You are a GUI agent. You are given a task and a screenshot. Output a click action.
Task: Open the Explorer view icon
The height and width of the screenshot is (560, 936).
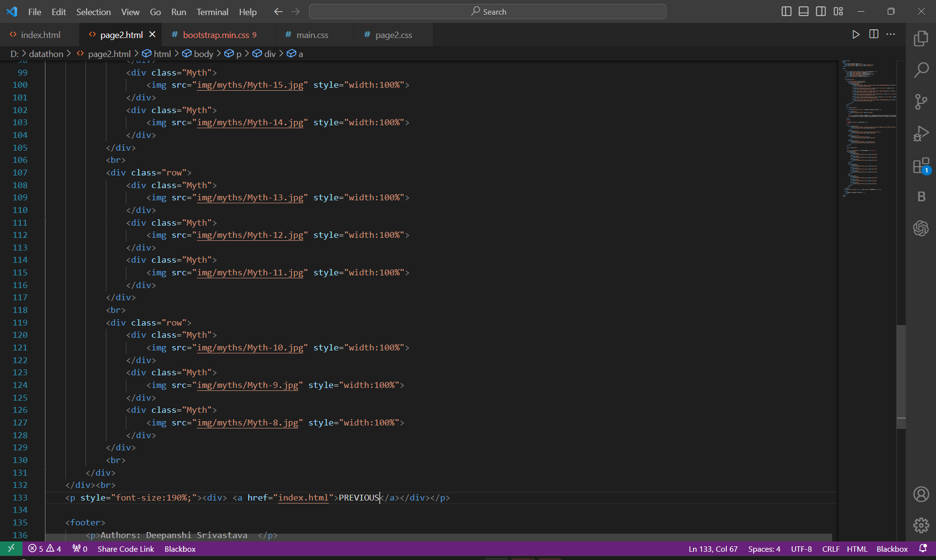(x=921, y=39)
